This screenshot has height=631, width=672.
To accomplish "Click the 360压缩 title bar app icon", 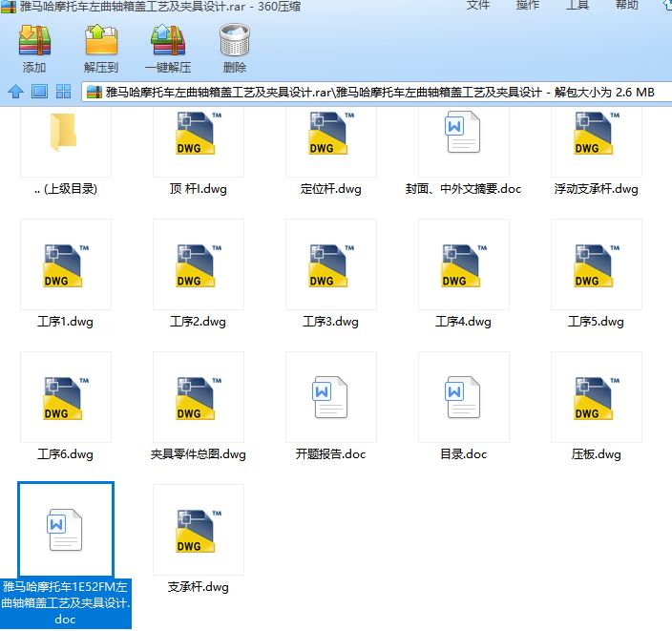I will coord(9,7).
